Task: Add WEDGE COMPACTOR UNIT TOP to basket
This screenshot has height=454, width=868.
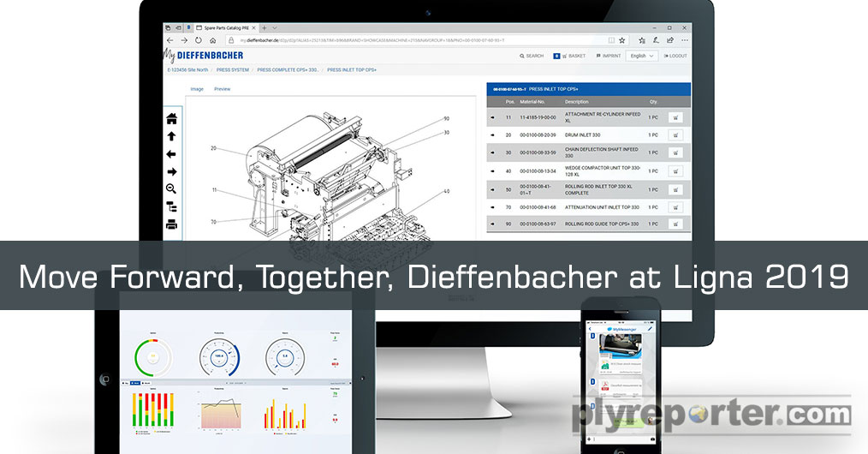Action: [x=675, y=171]
